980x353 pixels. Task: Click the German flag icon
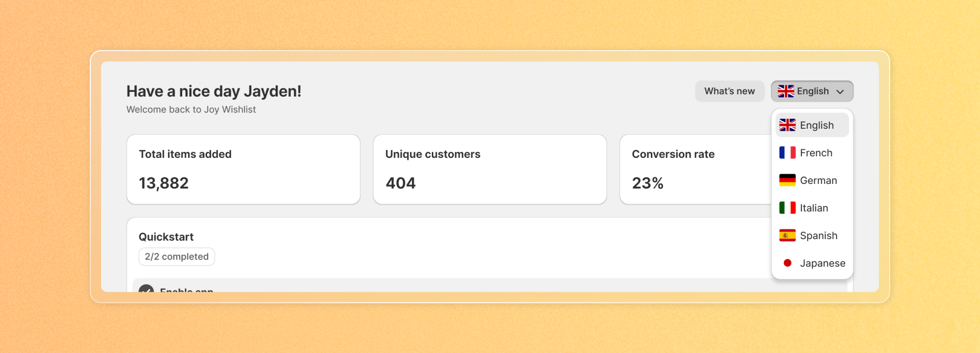coord(787,180)
